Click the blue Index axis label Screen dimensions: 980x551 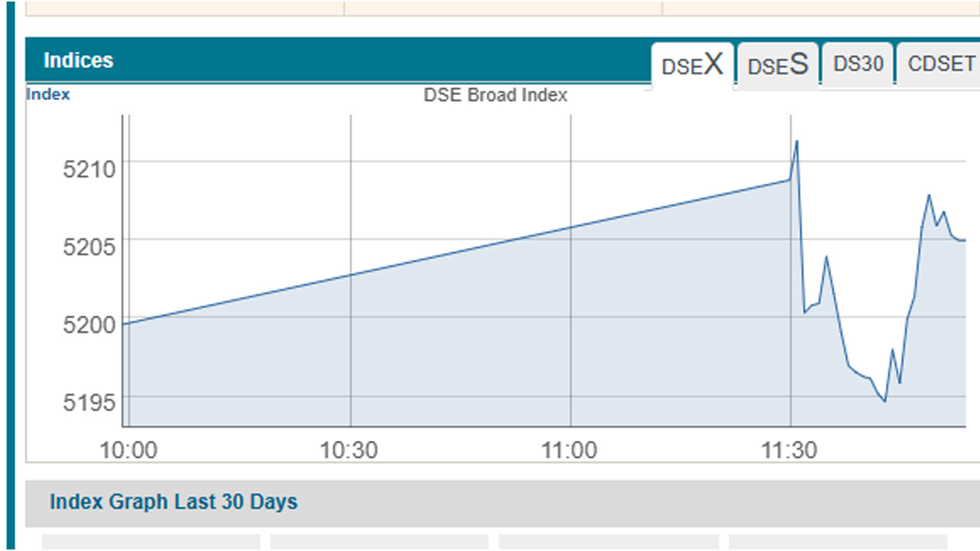[48, 94]
